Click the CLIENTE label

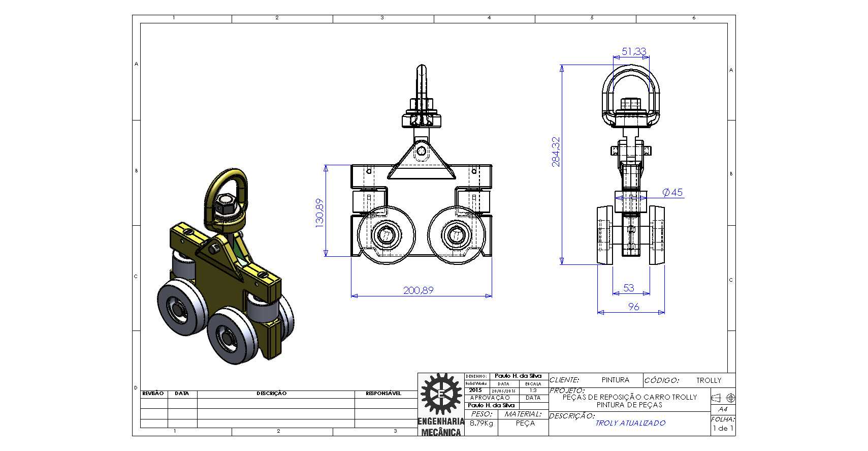point(564,380)
